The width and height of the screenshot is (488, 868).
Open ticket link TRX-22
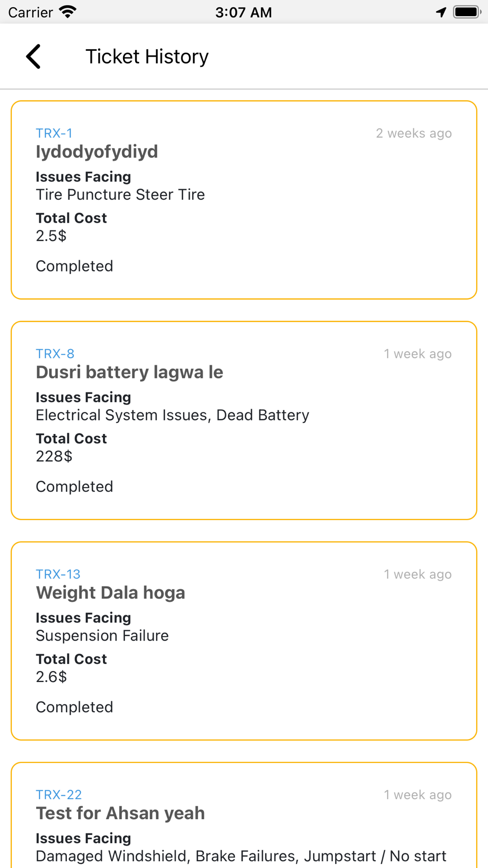pos(59,795)
